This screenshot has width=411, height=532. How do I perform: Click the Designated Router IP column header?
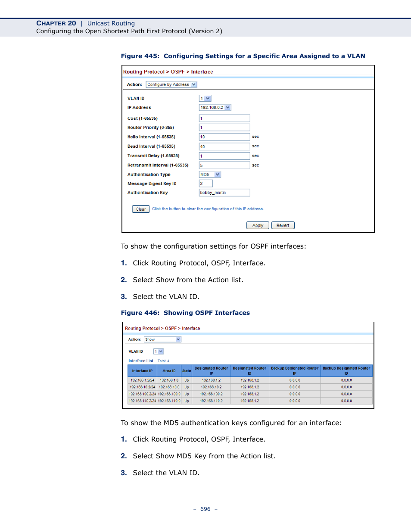click(x=211, y=370)
